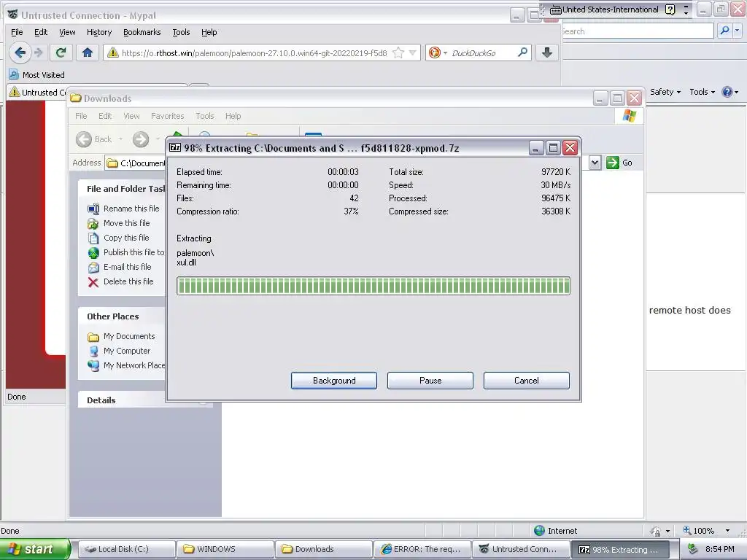This screenshot has width=747, height=560.
Task: Click Forward button in Downloads window
Action: [x=141, y=139]
